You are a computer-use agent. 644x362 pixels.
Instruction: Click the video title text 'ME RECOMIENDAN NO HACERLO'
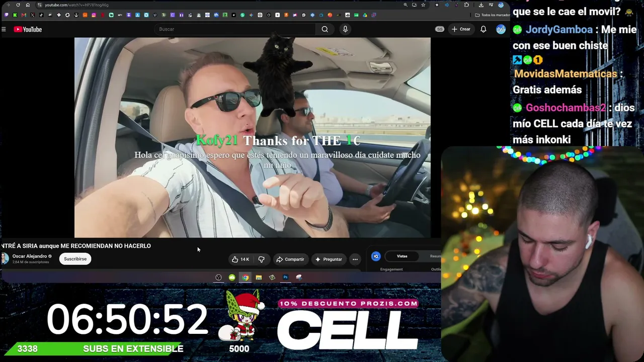pyautogui.click(x=106, y=246)
